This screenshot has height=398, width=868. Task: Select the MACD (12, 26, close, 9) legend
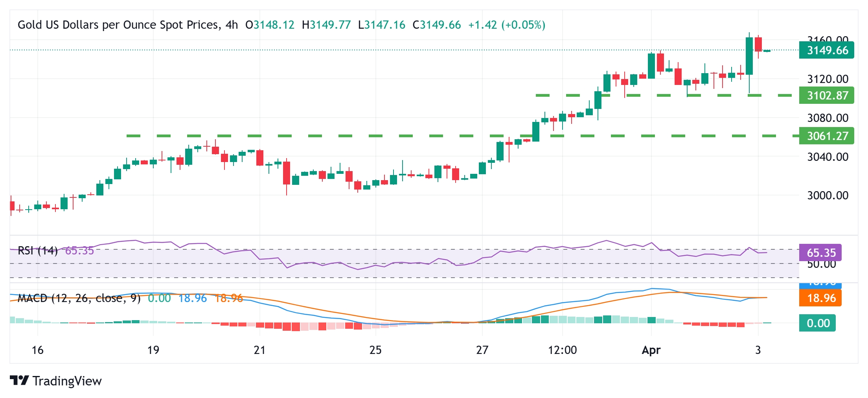79,298
